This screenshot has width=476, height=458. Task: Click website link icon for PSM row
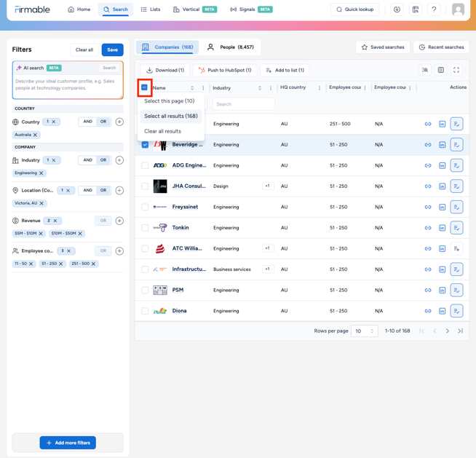pyautogui.click(x=428, y=291)
